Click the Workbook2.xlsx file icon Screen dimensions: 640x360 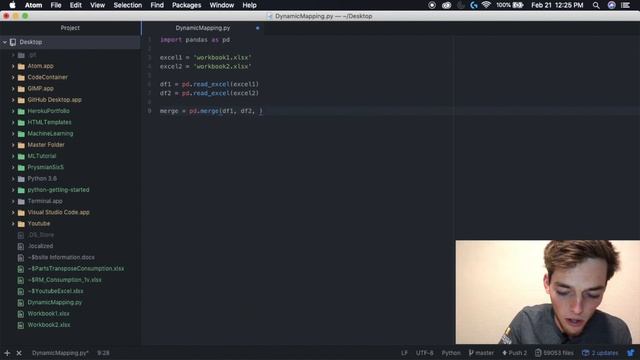21,325
